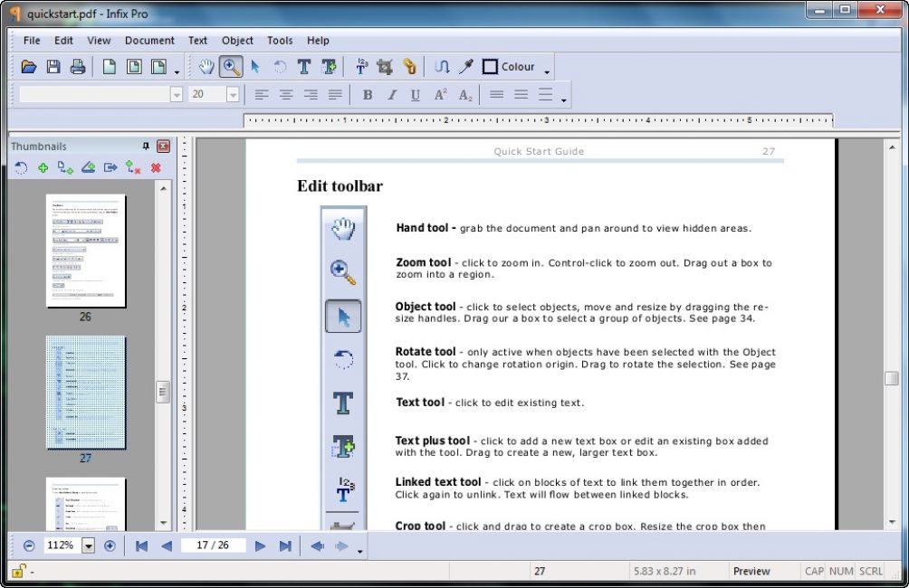Expand navigation toolbar options arrow
This screenshot has height=588, width=909.
(360, 552)
